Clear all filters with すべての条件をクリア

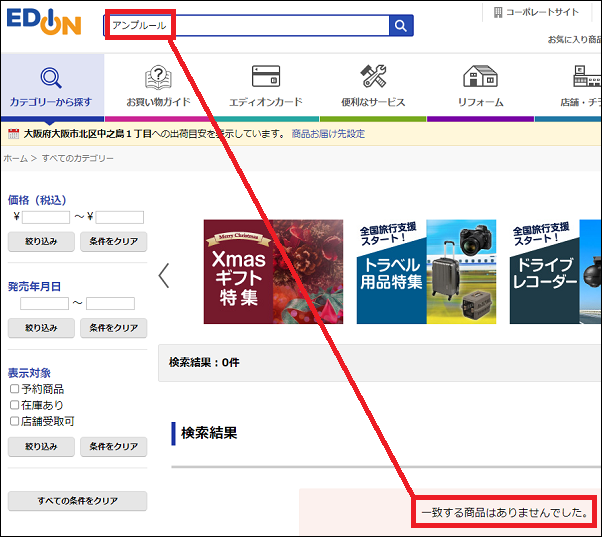[x=77, y=500]
